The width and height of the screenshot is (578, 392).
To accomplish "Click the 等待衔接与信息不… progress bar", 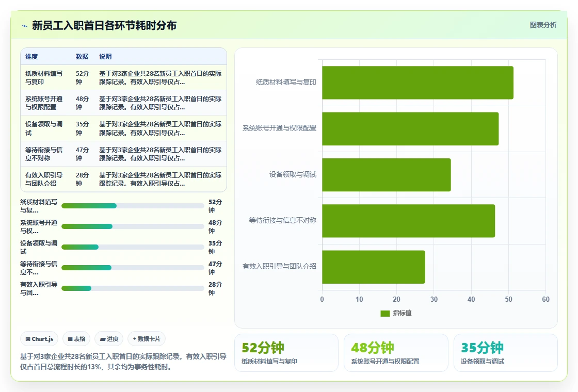I will 133,268.
